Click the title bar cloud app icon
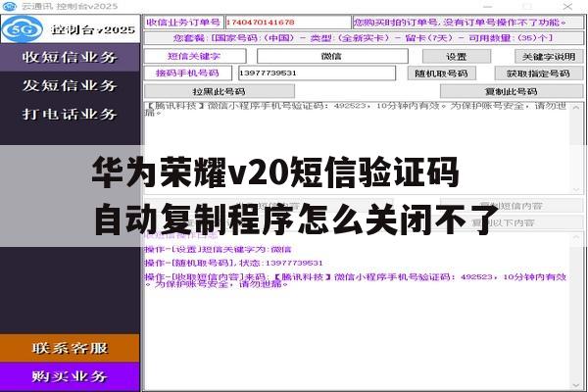 click(x=10, y=6)
